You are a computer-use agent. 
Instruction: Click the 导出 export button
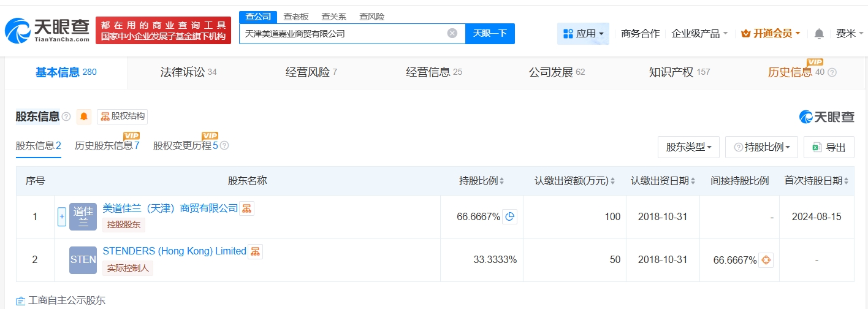pyautogui.click(x=828, y=147)
